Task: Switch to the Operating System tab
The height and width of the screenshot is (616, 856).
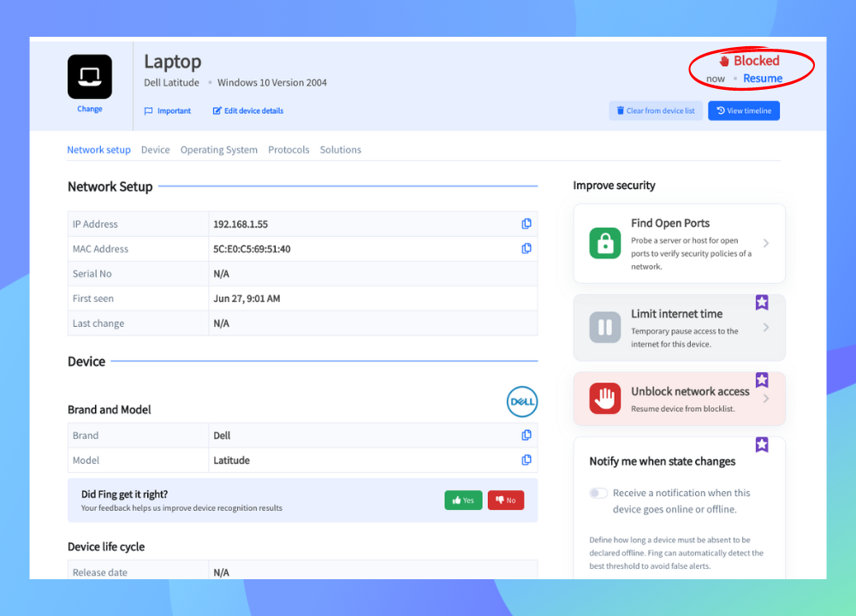Action: click(219, 150)
